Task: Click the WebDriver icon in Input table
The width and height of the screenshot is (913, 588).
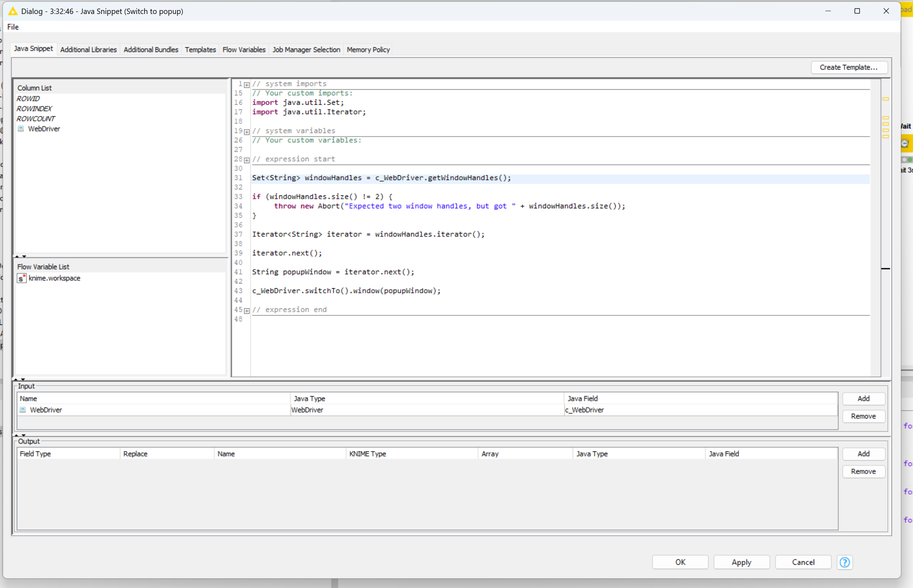Action: [x=23, y=410]
